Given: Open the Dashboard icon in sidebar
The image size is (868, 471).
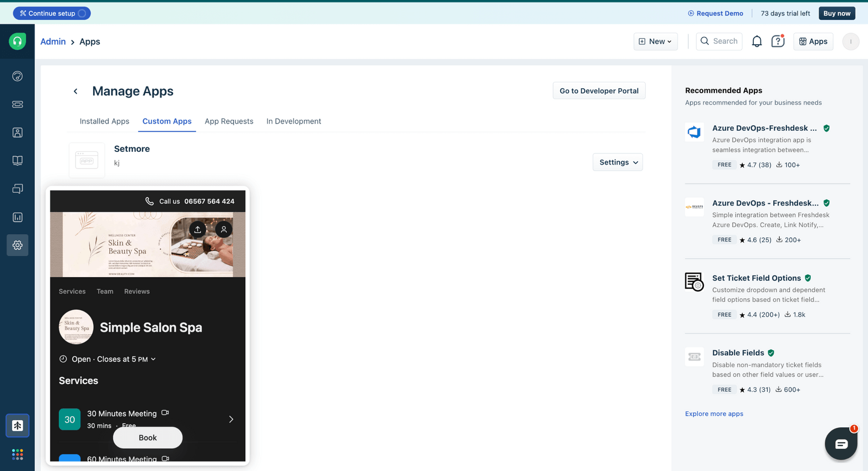Looking at the screenshot, I should click(x=17, y=76).
